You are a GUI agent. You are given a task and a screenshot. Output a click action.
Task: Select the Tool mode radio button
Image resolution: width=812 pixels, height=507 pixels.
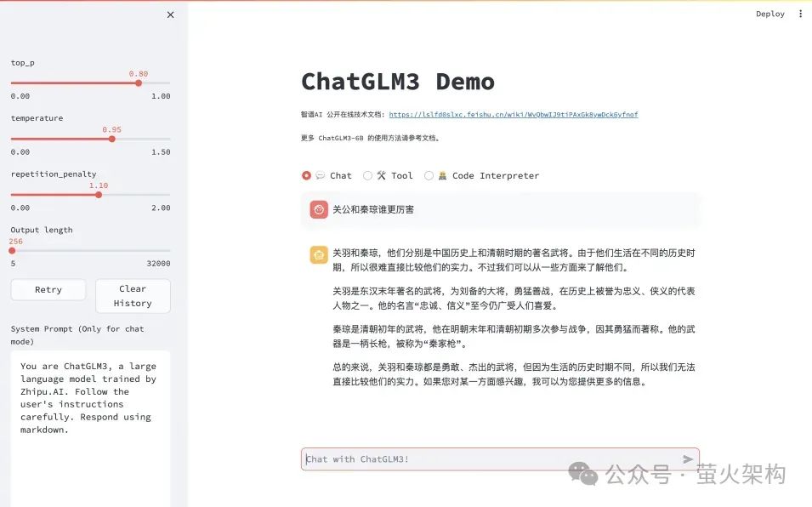[367, 175]
